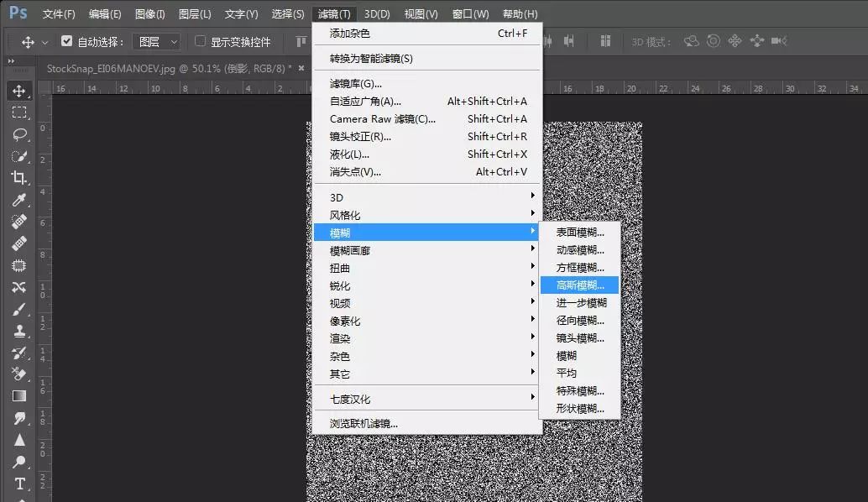The height and width of the screenshot is (502, 868).
Task: Expand the 风格化 submenu
Action: (x=427, y=215)
